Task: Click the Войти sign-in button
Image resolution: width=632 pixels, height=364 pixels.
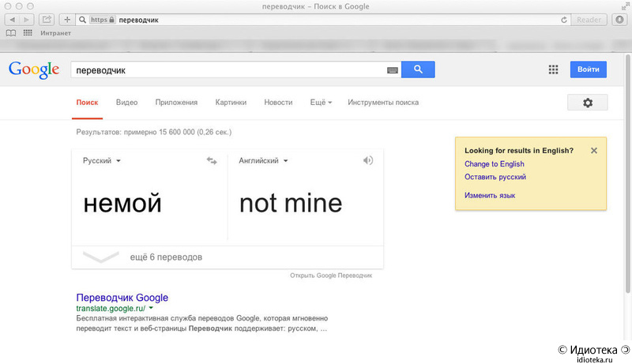Action: [x=589, y=70]
